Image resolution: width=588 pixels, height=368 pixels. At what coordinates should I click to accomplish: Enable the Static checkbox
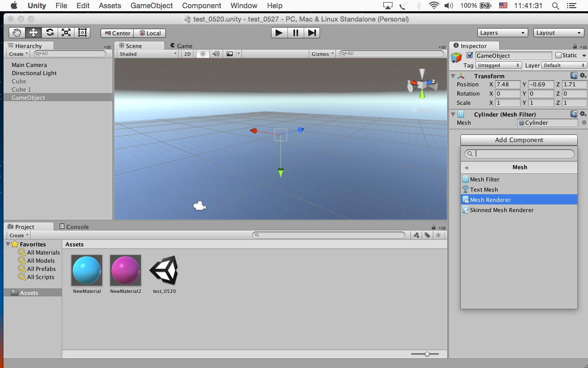click(x=558, y=55)
